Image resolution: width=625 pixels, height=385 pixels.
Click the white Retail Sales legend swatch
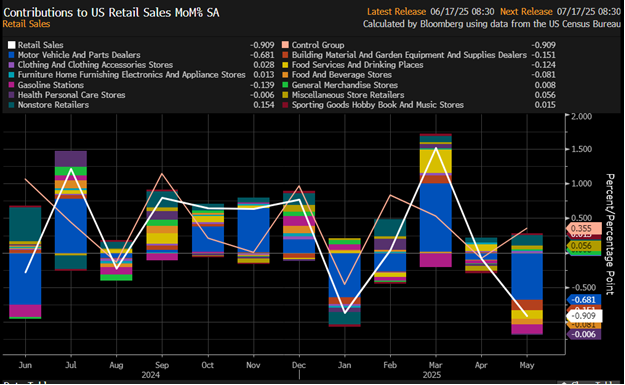tap(11, 45)
